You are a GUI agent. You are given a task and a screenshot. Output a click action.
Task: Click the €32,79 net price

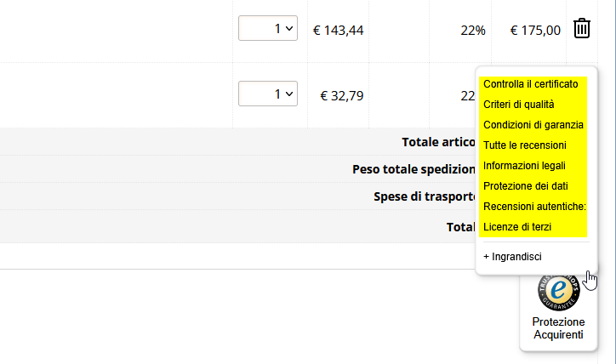coord(342,96)
